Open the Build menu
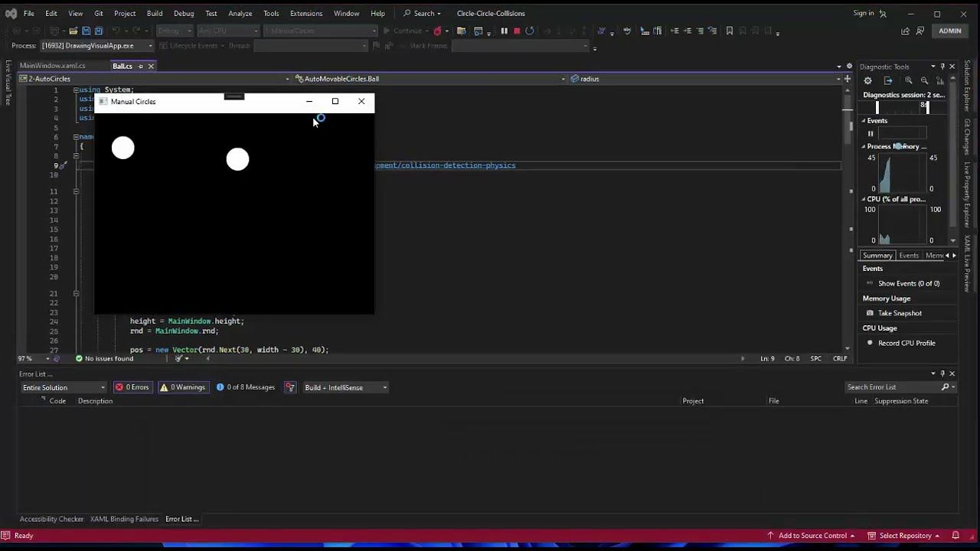This screenshot has width=980, height=551. (x=155, y=13)
